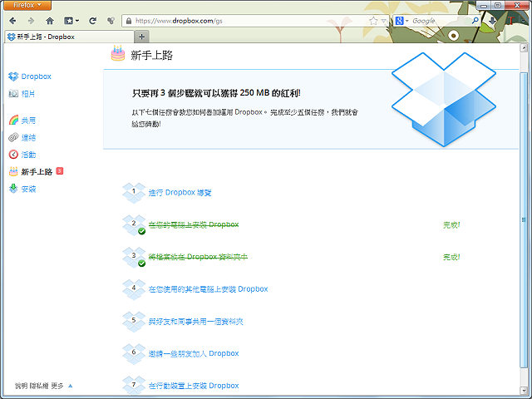Open the 相片 sidebar link

[28, 94]
